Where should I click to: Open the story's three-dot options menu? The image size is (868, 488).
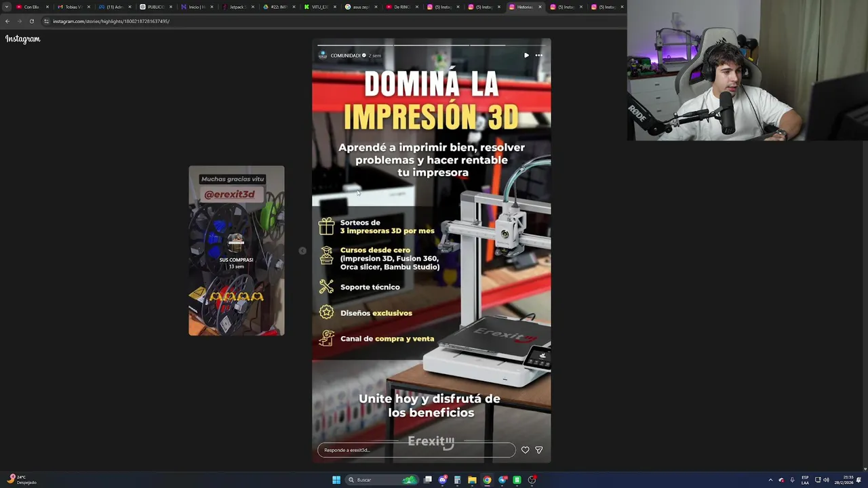pyautogui.click(x=539, y=56)
